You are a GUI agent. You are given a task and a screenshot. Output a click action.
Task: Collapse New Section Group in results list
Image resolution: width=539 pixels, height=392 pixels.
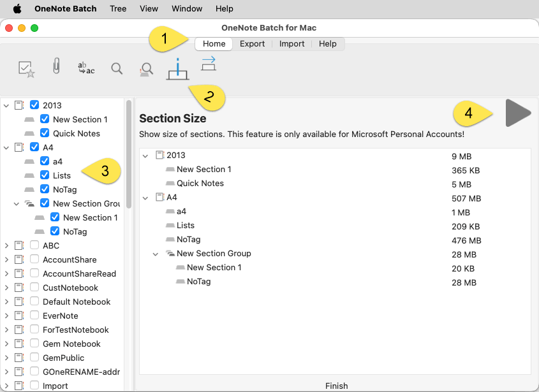pos(156,254)
